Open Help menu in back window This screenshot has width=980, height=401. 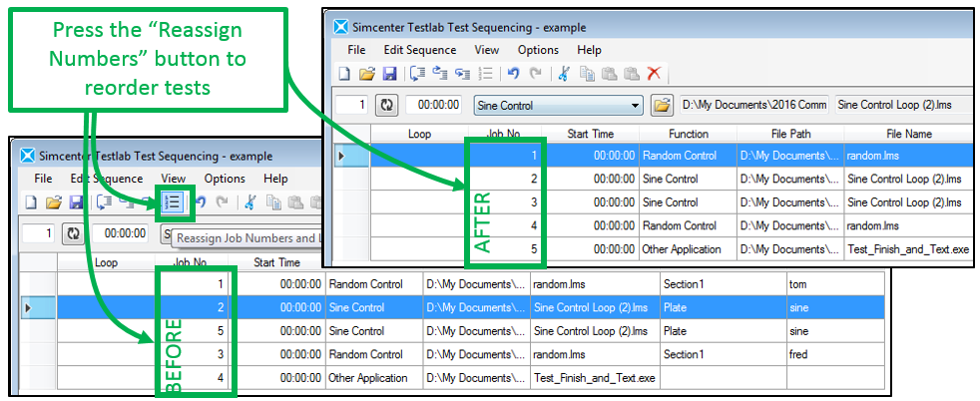click(275, 179)
